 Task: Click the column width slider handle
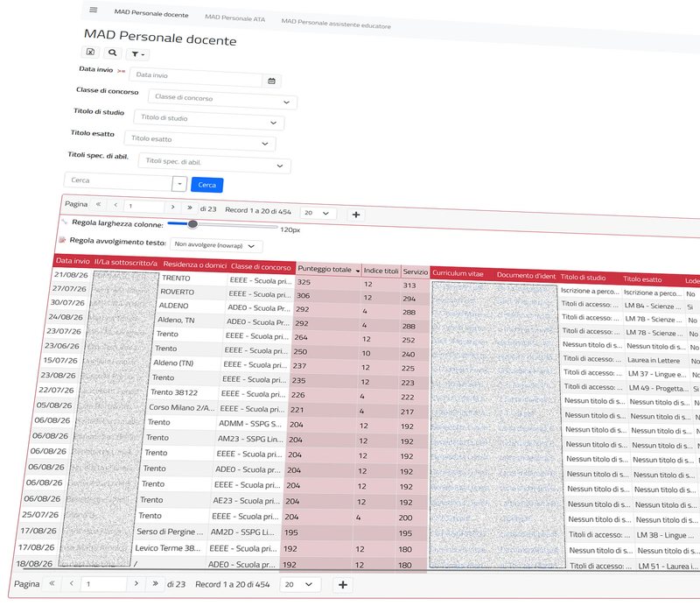click(192, 224)
